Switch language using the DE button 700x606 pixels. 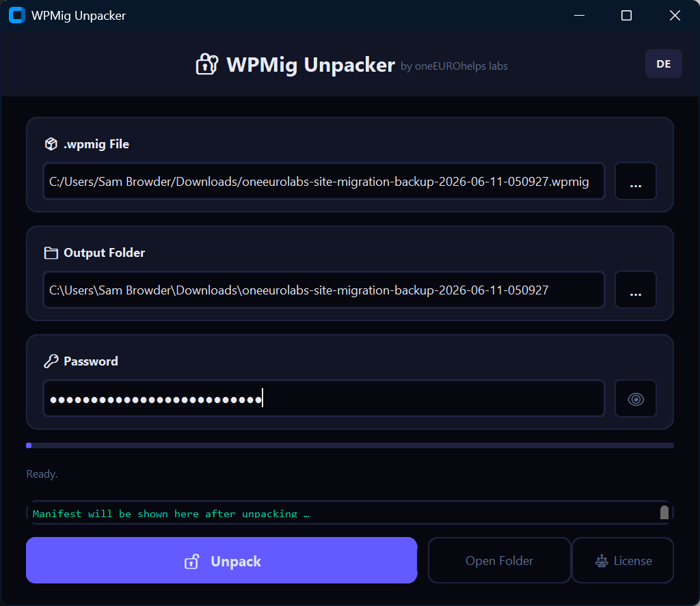[x=663, y=64]
